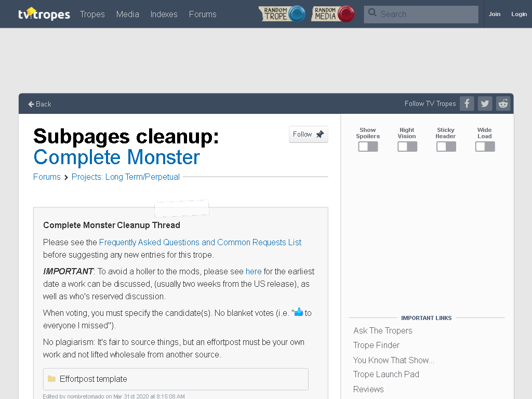Click the 'here' link for discussion dates
The width and height of the screenshot is (532, 399).
tap(254, 271)
